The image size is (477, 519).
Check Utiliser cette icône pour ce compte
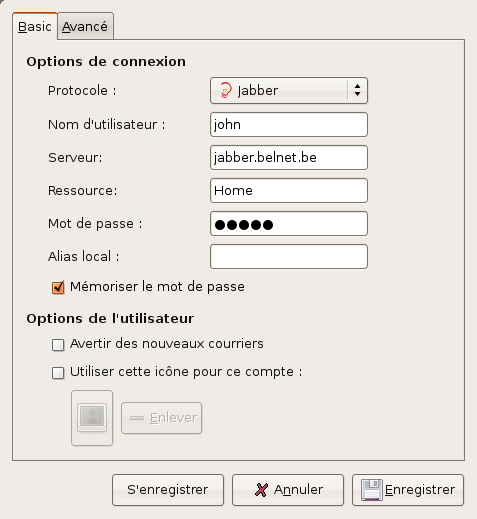[58, 373]
